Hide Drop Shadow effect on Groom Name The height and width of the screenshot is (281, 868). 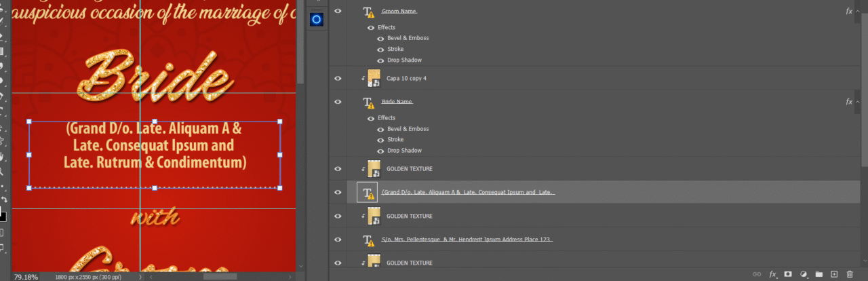(381, 60)
